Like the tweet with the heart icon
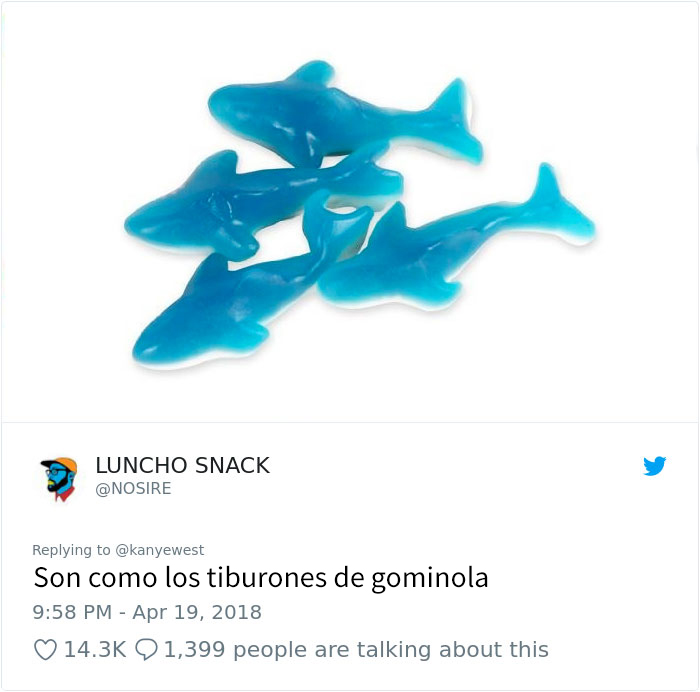 click(x=46, y=650)
